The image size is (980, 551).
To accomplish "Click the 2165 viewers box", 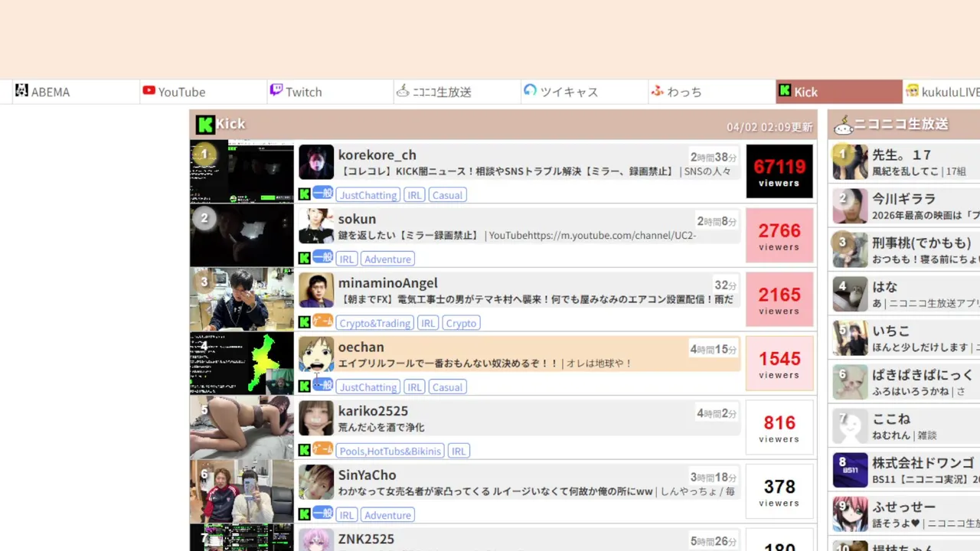I will pos(779,299).
